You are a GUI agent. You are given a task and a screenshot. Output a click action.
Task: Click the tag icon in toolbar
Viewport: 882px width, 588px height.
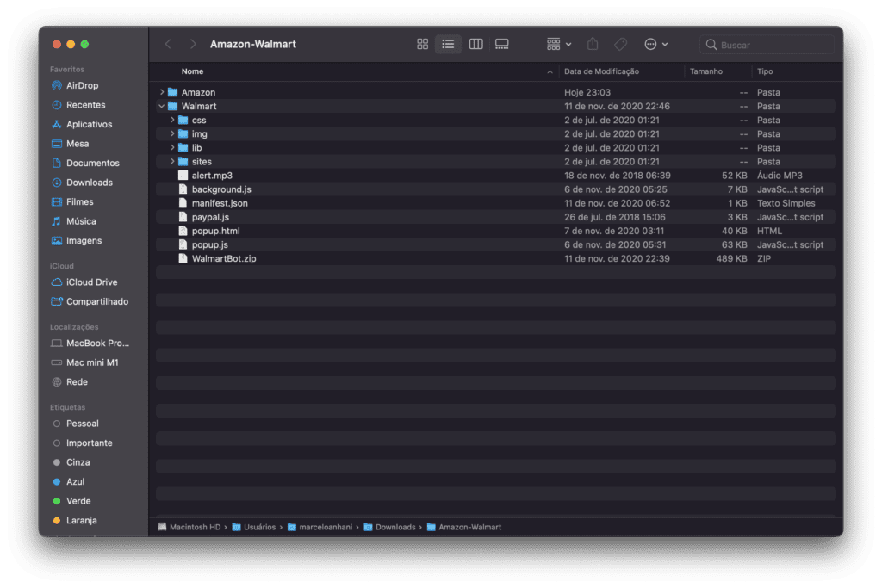620,44
